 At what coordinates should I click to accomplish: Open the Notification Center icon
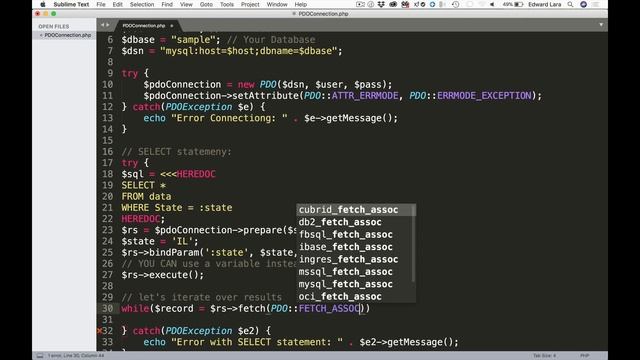[596, 4]
